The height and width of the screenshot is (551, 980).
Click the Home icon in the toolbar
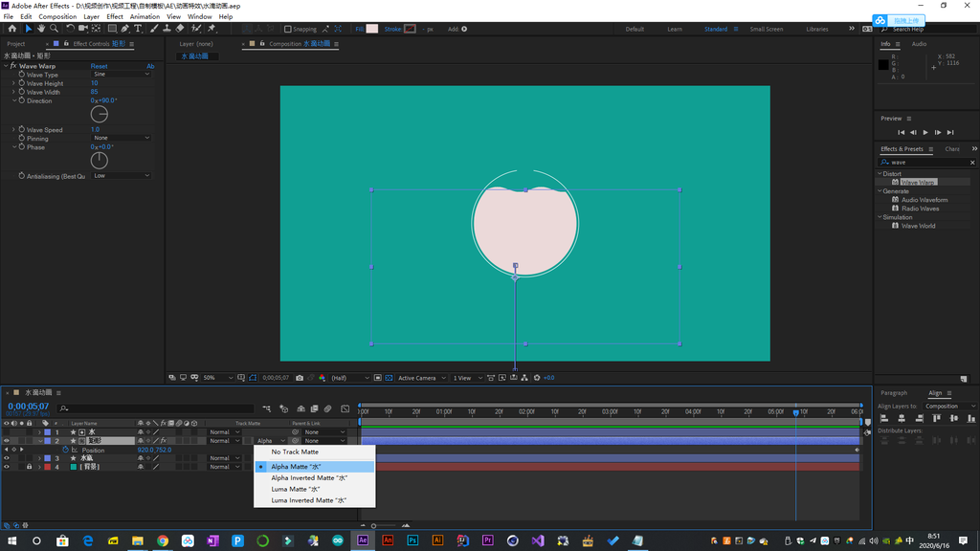[x=11, y=29]
